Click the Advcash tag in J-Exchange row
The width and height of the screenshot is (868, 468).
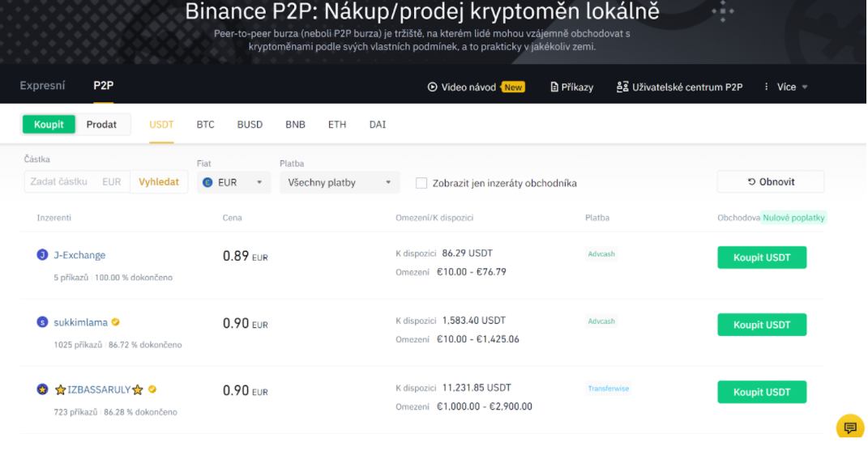click(x=601, y=254)
